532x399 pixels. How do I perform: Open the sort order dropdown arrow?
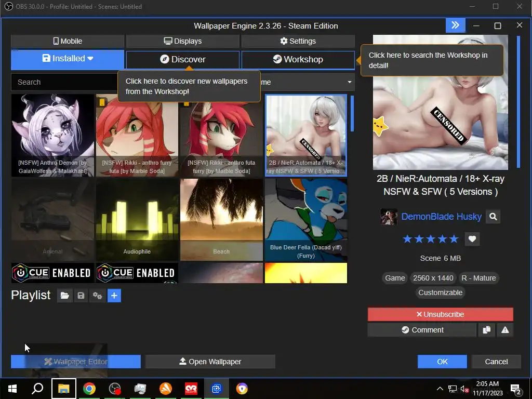[350, 82]
